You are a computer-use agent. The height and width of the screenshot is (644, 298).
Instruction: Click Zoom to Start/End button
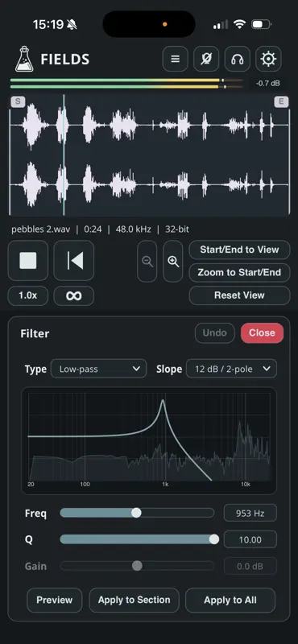pos(240,273)
